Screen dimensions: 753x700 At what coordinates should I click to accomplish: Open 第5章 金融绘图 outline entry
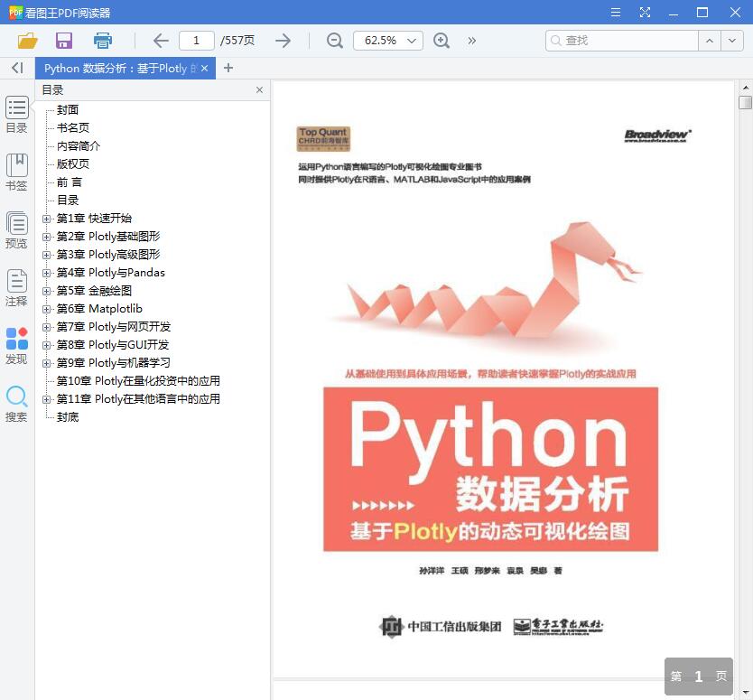(x=94, y=291)
